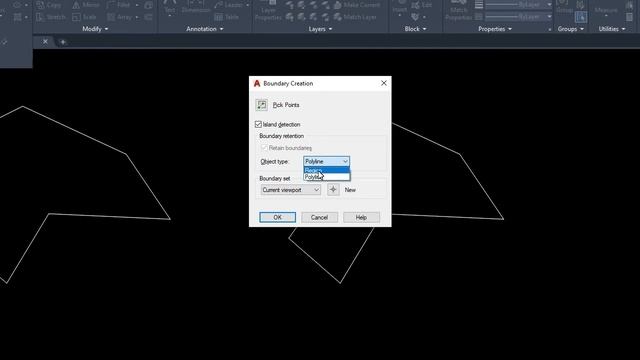The height and width of the screenshot is (360, 640).
Task: Select the Leader annotation tool
Action: point(229,5)
